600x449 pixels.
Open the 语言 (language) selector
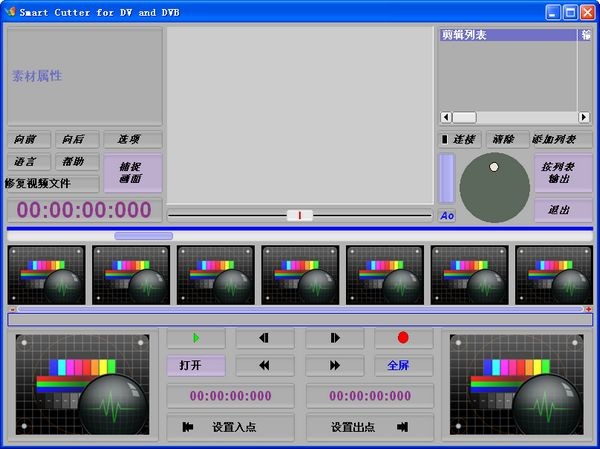pyautogui.click(x=26, y=162)
